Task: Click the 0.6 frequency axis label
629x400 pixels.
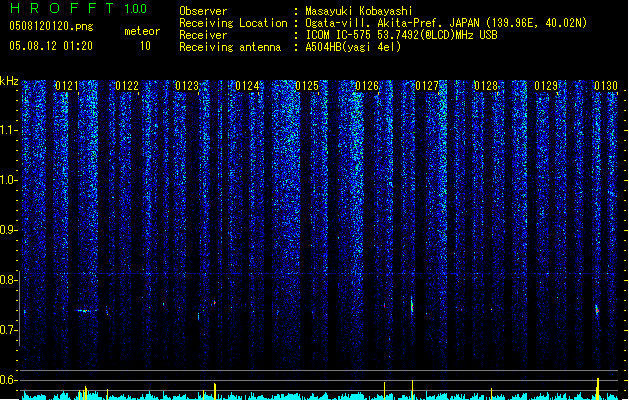Action: 9,380
